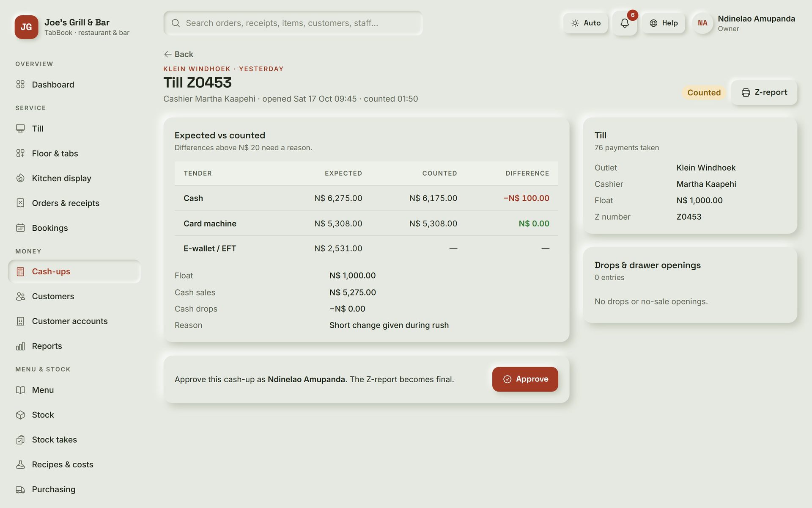Click the Customer accounts building icon
The height and width of the screenshot is (508, 812).
(20, 321)
